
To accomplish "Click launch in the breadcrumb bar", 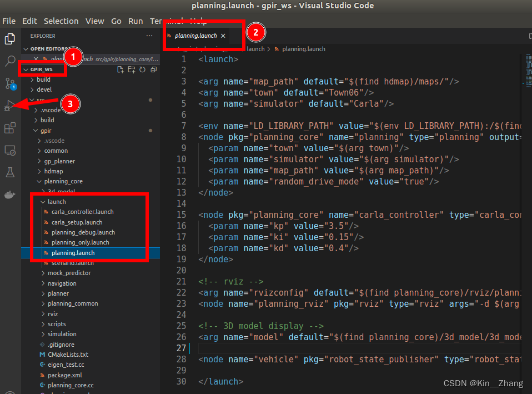I will coord(257,48).
